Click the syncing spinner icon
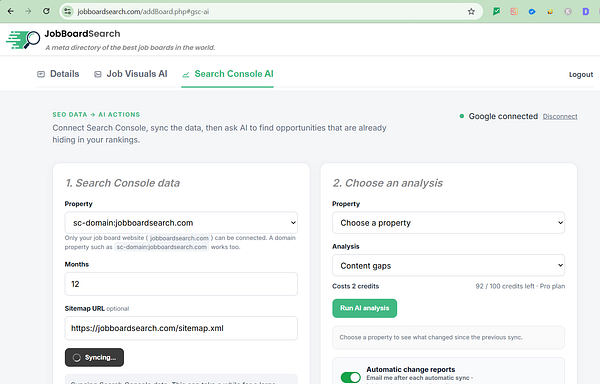The height and width of the screenshot is (384, 600). point(77,358)
